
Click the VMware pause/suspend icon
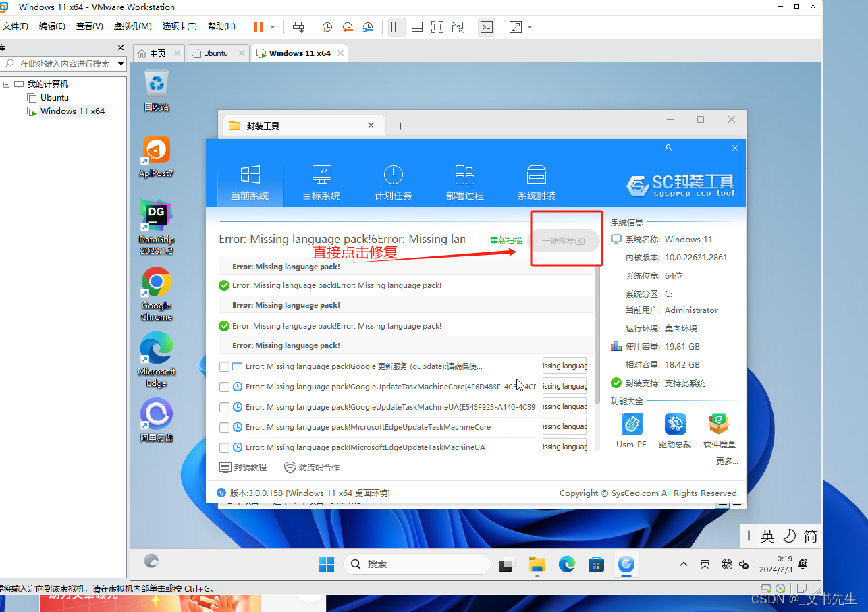coord(259,27)
